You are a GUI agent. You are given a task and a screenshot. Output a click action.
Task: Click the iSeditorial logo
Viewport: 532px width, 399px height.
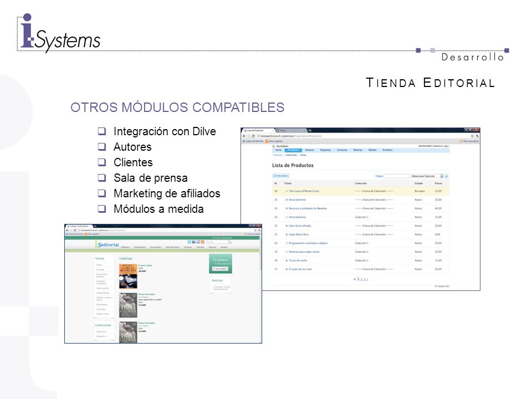pos(107,244)
